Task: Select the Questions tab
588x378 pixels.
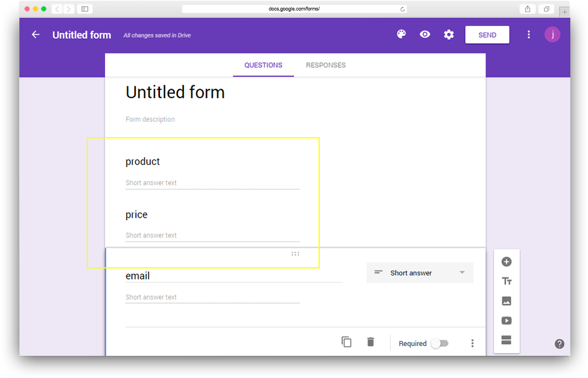Action: 263,65
